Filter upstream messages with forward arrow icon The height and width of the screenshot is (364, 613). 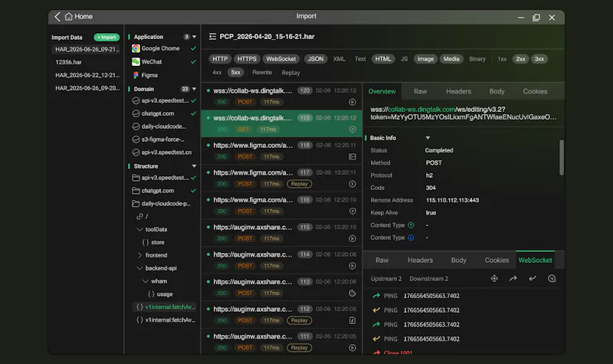pos(513,278)
